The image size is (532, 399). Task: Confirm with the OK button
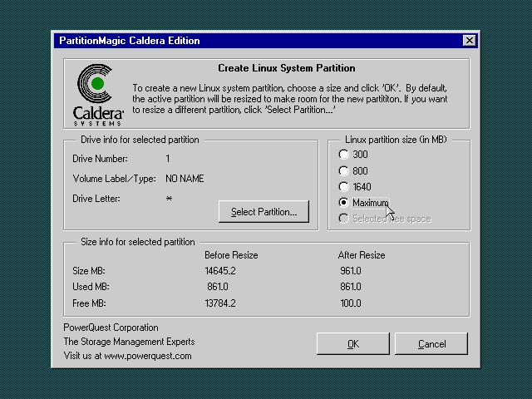(352, 343)
